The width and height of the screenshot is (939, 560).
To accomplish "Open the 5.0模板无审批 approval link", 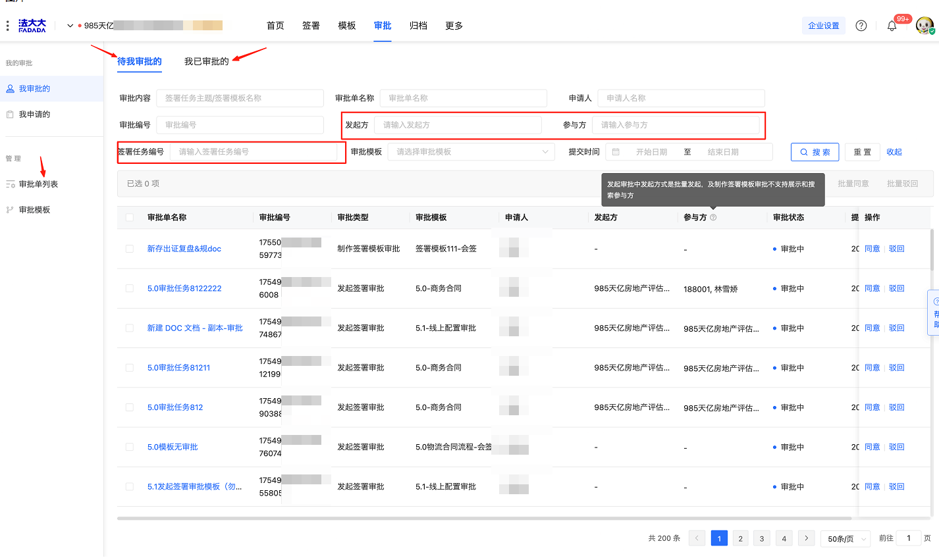I will click(173, 447).
